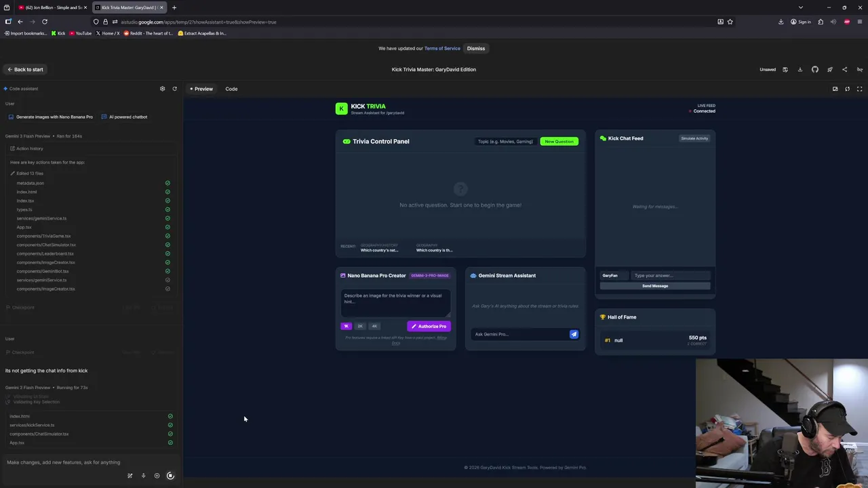This screenshot has height=488, width=868.
Task: Open the Adblock Plus extension icon
Action: [x=847, y=22]
